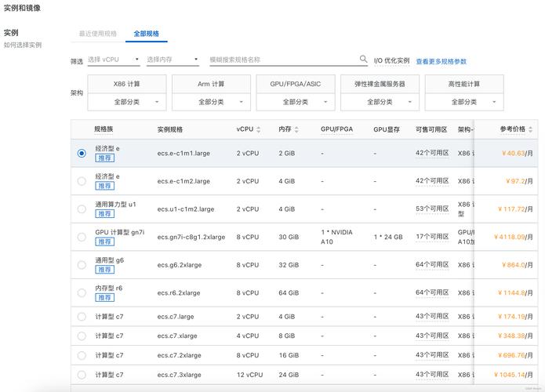Screen dimensions: 545x392
Task: Choose the ecs.c7.xlarge radio button
Action: tap(82, 336)
